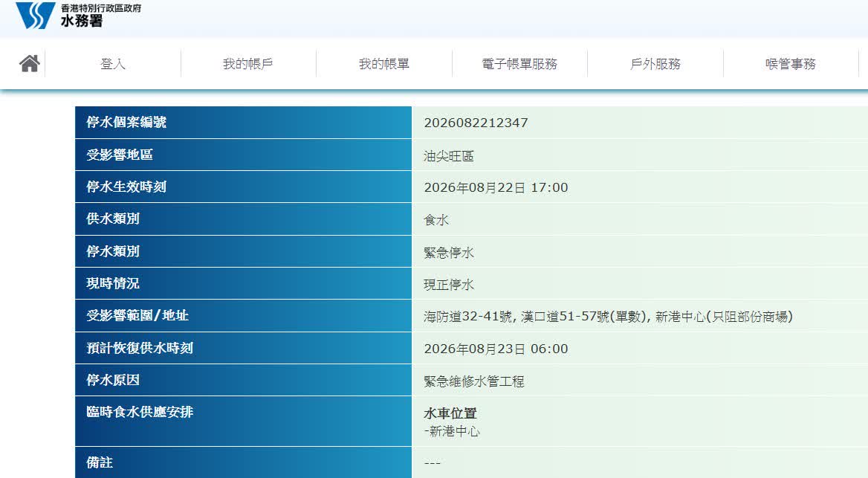Image resolution: width=868 pixels, height=478 pixels.
Task: Select the 海防道32-41號 affected address text
Action: (467, 317)
